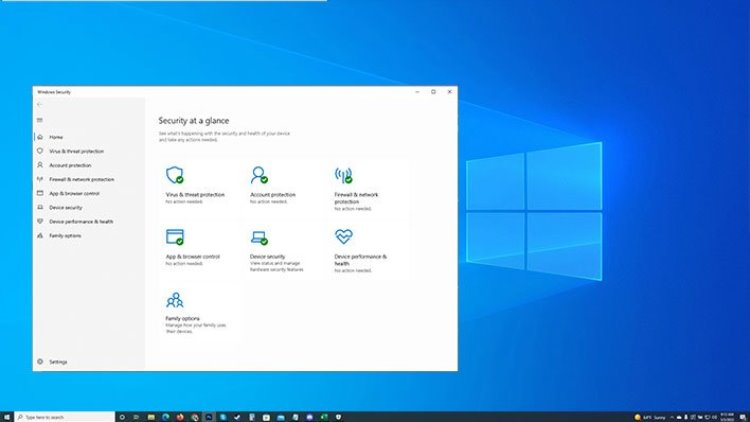Click the Windows Security title text
This screenshot has height=422, width=750.
point(54,92)
